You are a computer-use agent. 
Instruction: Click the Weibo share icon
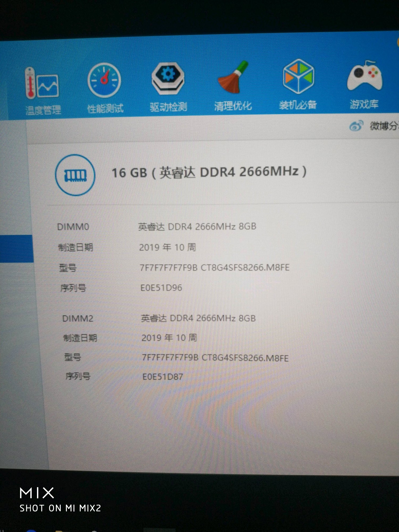tap(356, 126)
